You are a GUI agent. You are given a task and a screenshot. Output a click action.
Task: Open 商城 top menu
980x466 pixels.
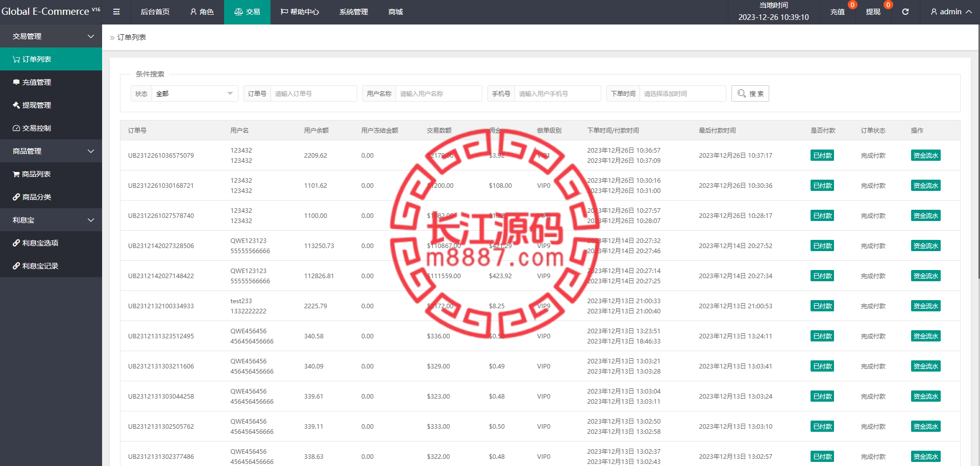click(396, 12)
